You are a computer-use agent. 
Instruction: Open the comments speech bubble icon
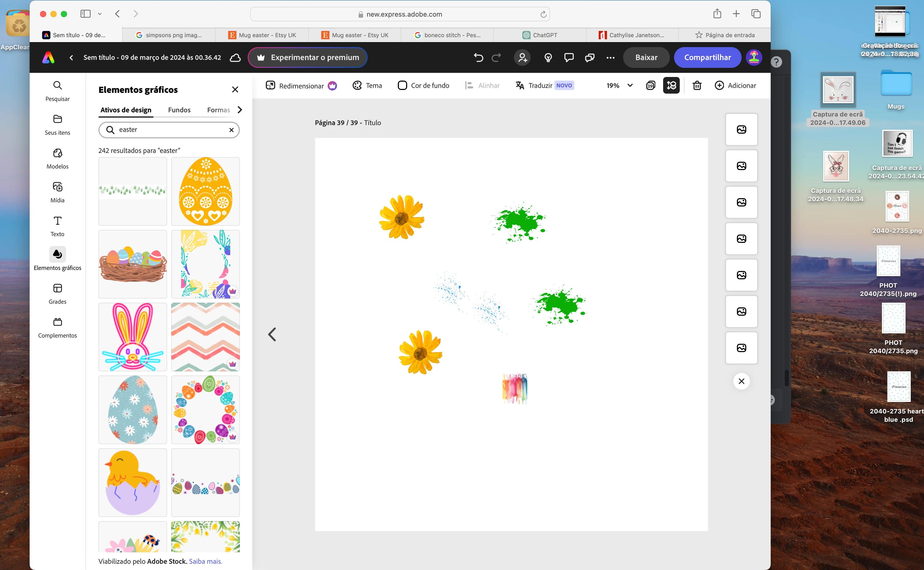pos(569,58)
